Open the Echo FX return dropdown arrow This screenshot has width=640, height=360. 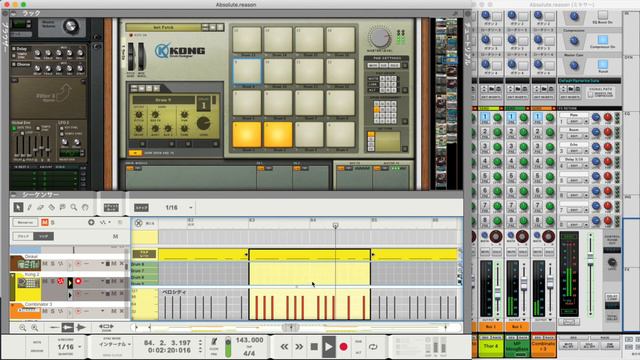coord(586,151)
